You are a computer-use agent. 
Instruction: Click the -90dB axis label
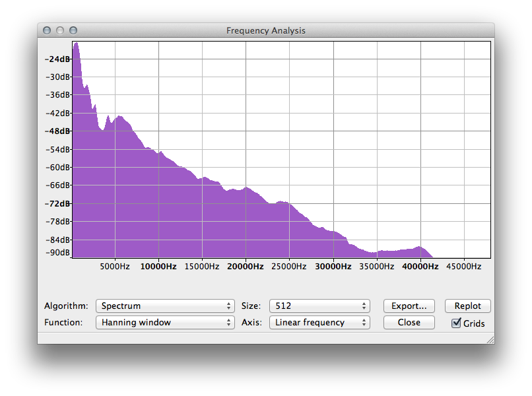click(57, 253)
